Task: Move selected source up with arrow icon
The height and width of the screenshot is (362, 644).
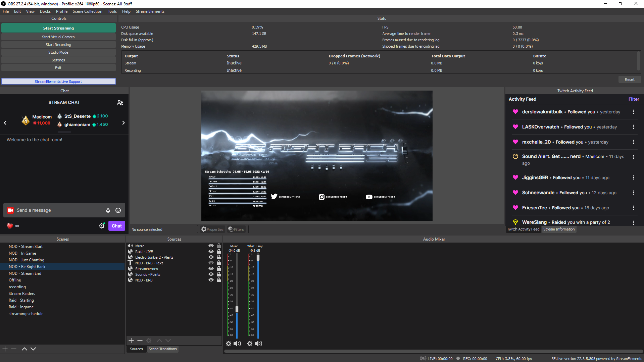Action: [159, 341]
